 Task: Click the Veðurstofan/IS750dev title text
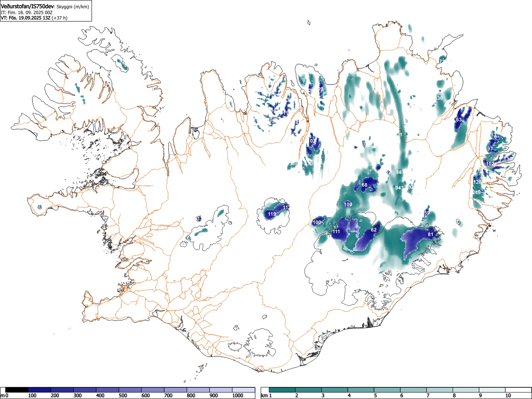click(x=27, y=6)
